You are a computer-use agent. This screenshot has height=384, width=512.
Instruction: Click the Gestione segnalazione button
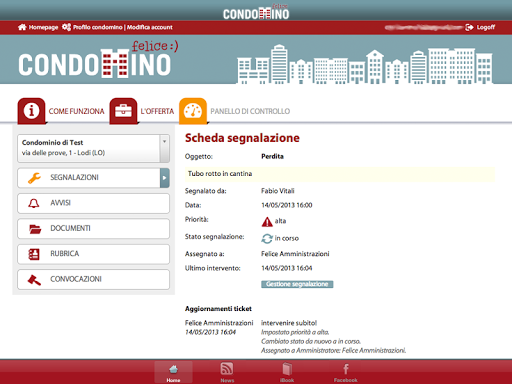click(297, 284)
